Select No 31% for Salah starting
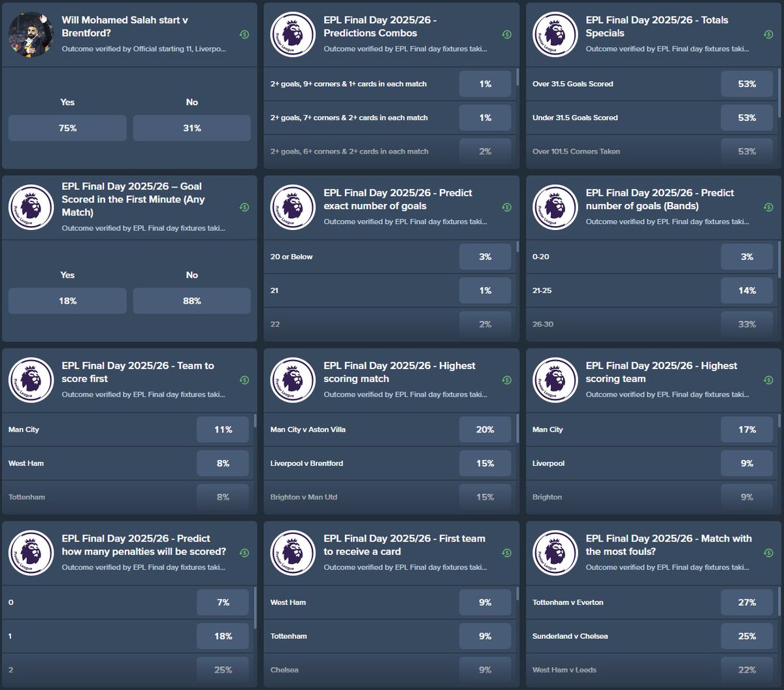This screenshot has height=690, width=784. pyautogui.click(x=192, y=128)
